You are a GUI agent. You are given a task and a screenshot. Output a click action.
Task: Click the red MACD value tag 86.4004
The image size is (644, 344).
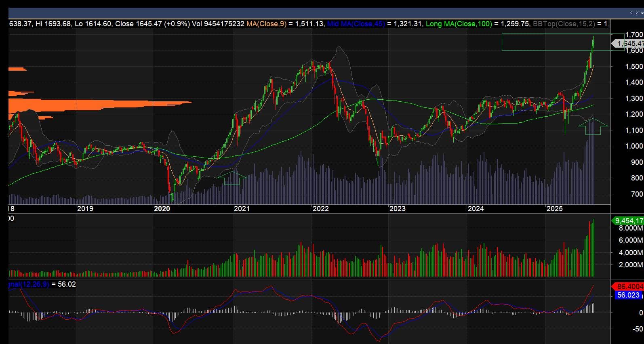point(628,287)
